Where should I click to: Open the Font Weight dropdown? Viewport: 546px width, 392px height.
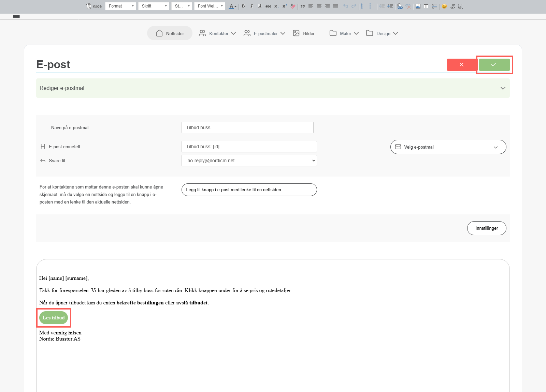[x=210, y=6]
